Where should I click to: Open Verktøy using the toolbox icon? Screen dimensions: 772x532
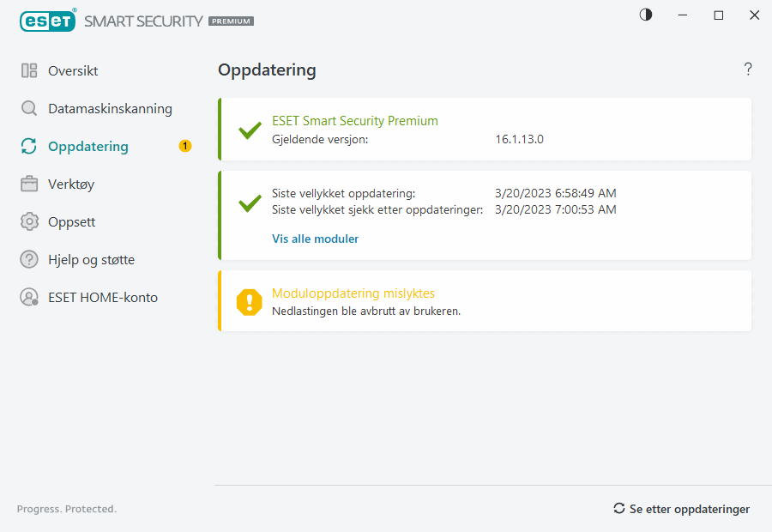[27, 184]
